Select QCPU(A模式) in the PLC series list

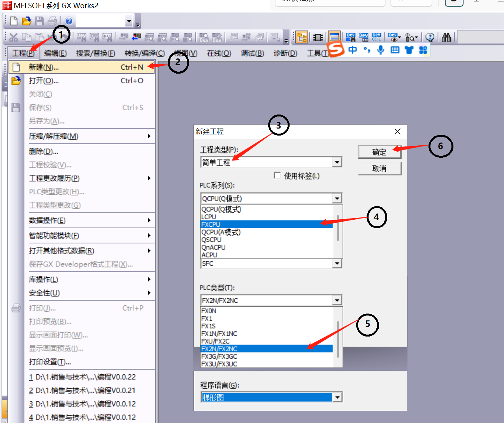click(267, 232)
